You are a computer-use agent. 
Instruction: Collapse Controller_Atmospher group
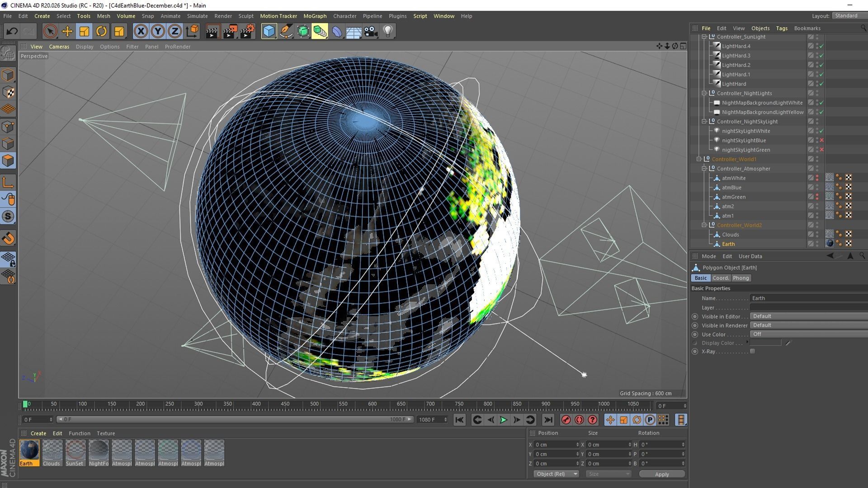[x=704, y=169]
